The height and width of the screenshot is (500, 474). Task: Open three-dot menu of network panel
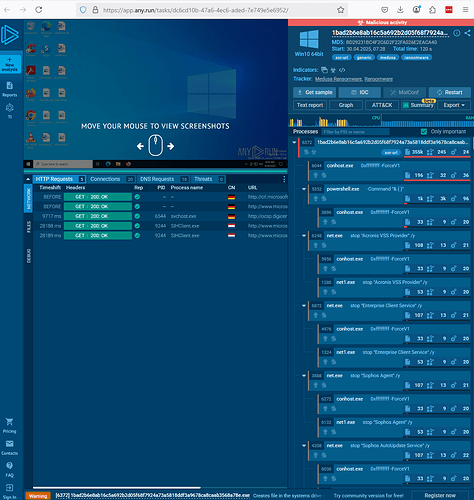click(x=284, y=179)
